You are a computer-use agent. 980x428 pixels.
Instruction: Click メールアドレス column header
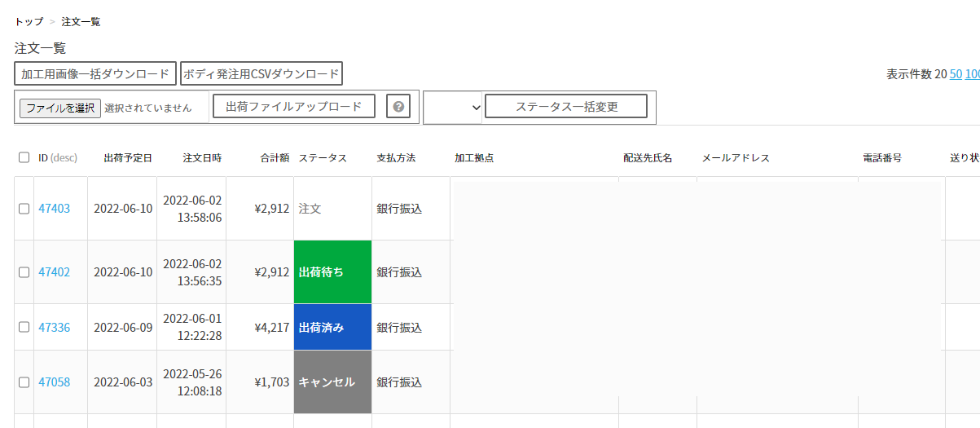click(x=736, y=157)
